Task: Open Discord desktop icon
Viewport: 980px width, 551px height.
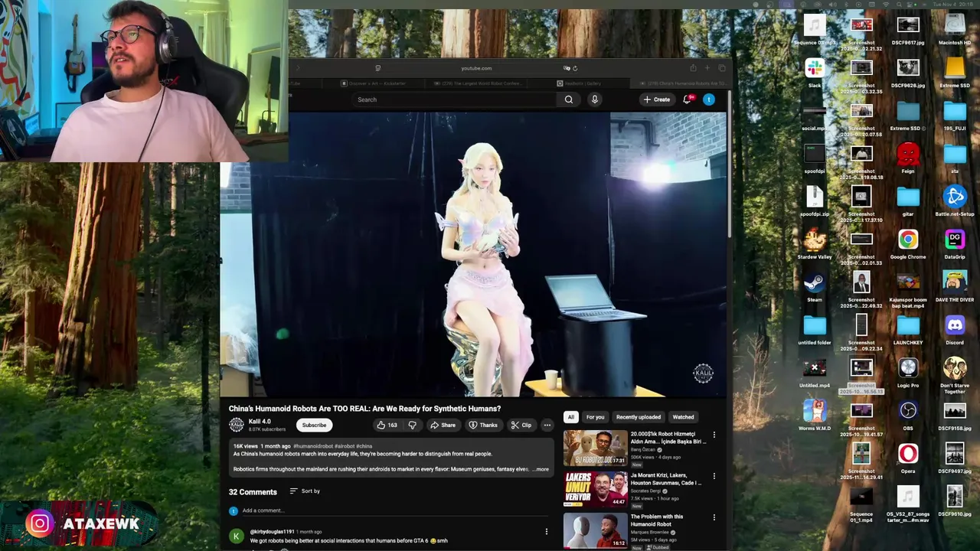Action: tap(955, 325)
